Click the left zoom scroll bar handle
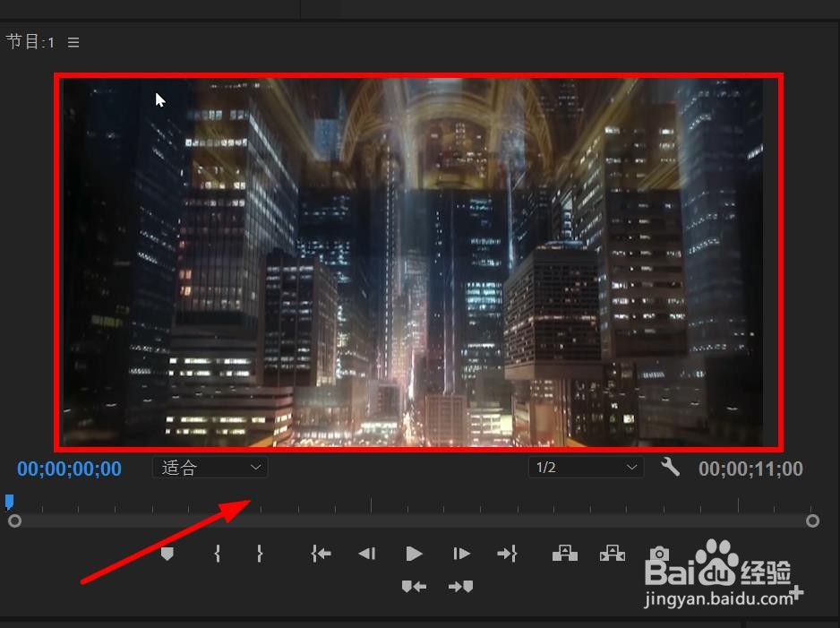 (15, 520)
